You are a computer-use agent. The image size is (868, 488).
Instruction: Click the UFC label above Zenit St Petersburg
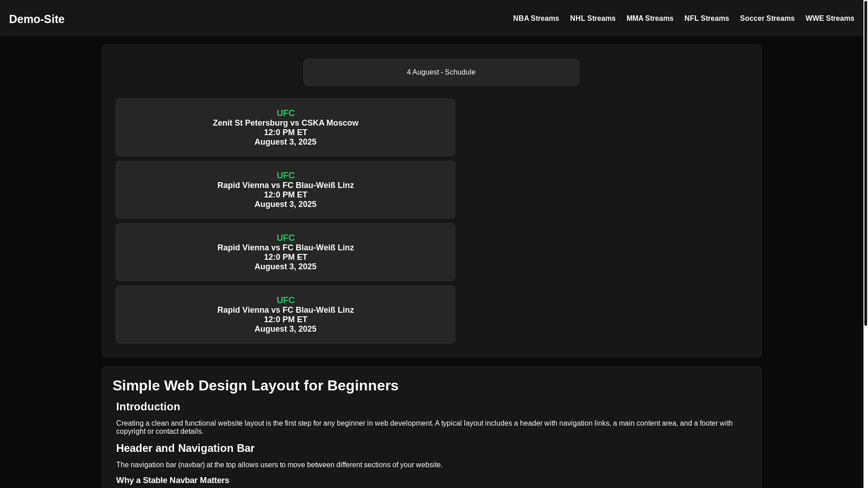pyautogui.click(x=285, y=113)
